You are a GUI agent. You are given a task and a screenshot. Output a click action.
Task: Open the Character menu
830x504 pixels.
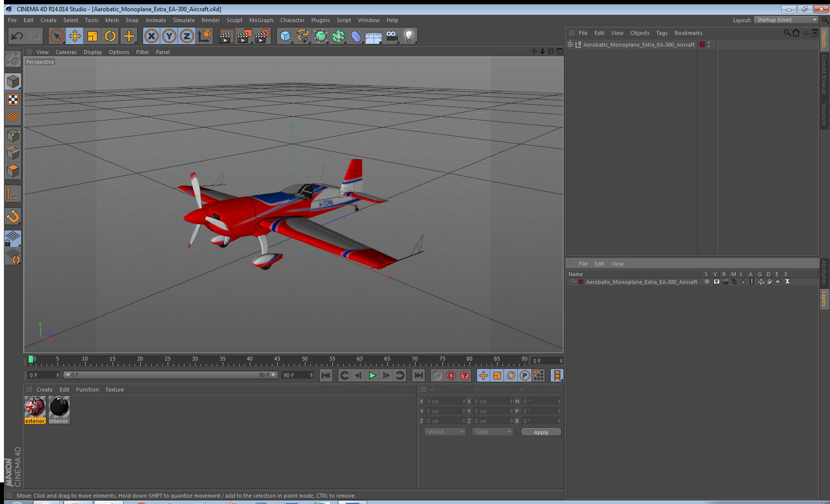[x=292, y=20]
